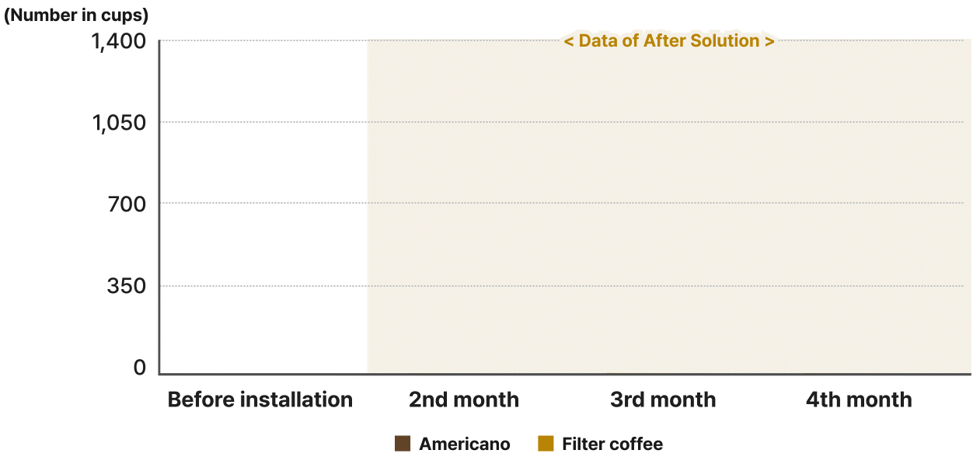Image resolution: width=980 pixels, height=457 pixels.
Task: Click the Number in cups unit label
Action: [x=76, y=14]
